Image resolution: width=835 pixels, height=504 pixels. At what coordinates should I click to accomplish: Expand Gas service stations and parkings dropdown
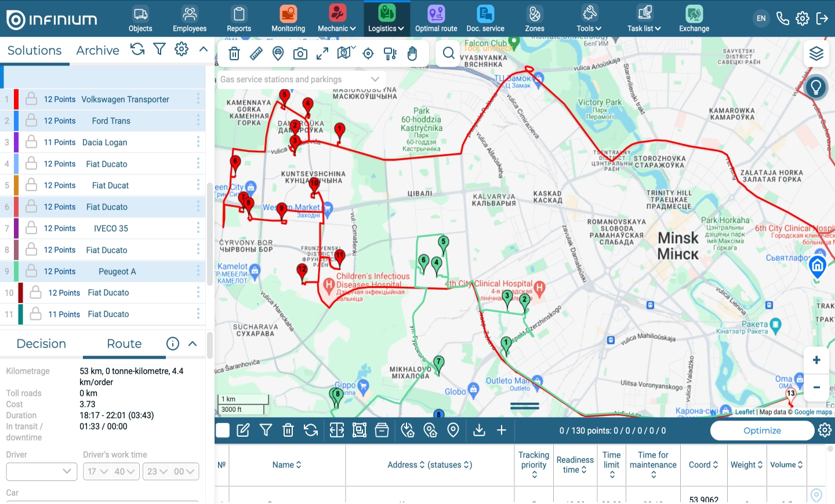click(x=375, y=79)
